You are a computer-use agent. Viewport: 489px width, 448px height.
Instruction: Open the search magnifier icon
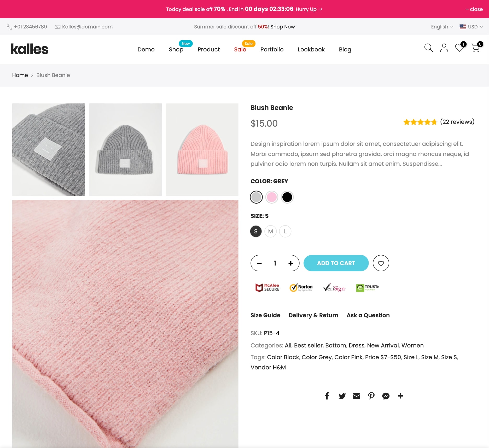(428, 48)
